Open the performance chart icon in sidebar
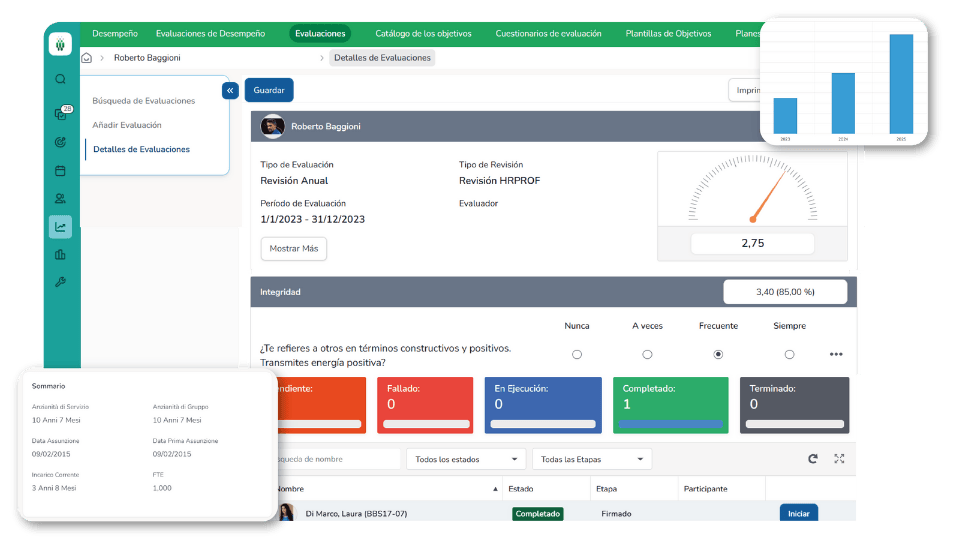The width and height of the screenshot is (962, 540). coord(61,227)
